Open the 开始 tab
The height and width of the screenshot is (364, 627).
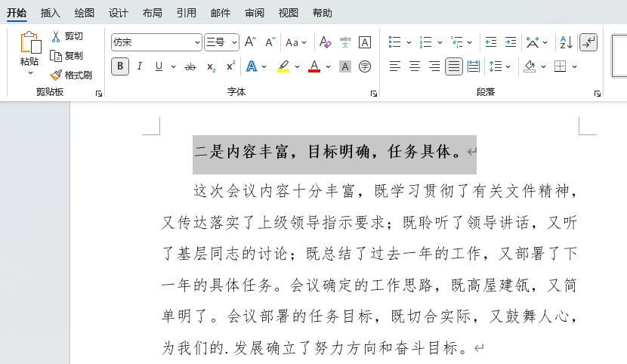pos(17,13)
